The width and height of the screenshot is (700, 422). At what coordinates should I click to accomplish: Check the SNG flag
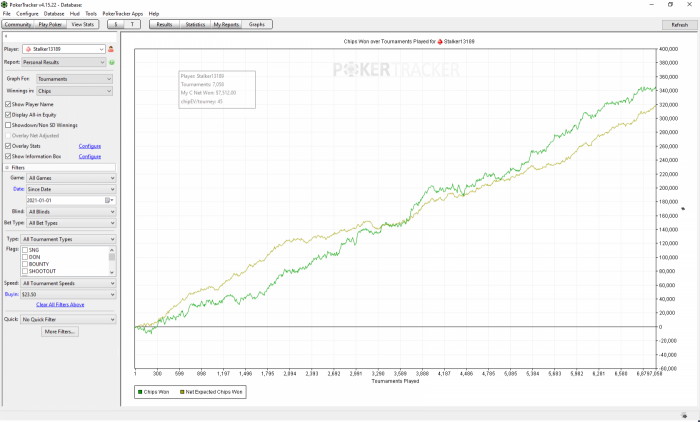click(25, 250)
